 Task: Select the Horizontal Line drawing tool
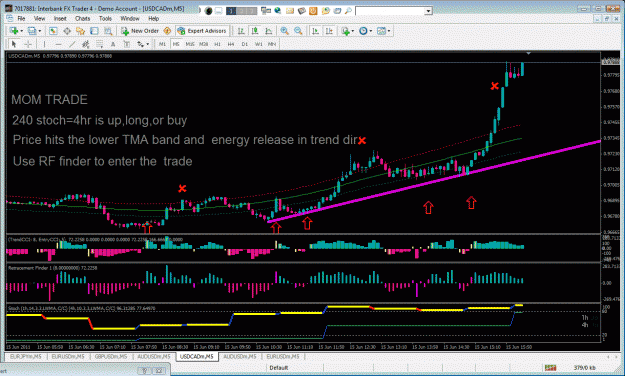coord(59,44)
